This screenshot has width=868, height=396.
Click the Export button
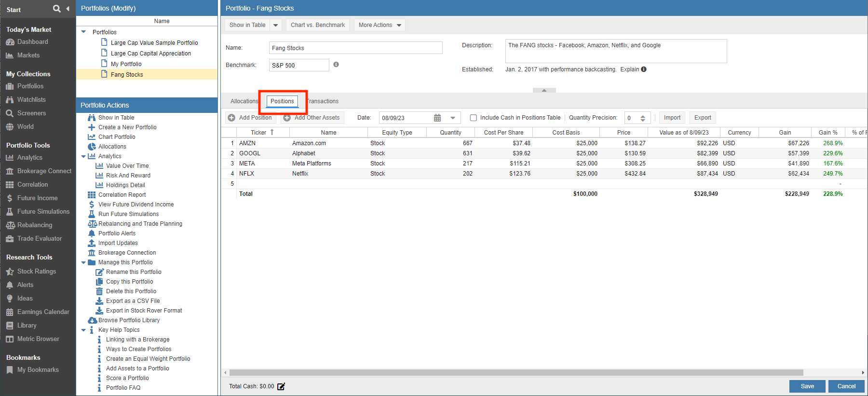pos(703,118)
